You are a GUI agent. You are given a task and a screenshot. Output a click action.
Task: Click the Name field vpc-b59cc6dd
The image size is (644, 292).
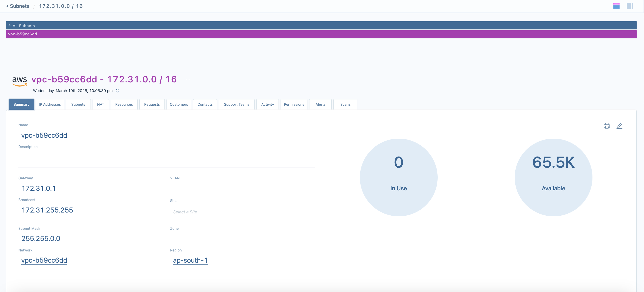coord(44,135)
